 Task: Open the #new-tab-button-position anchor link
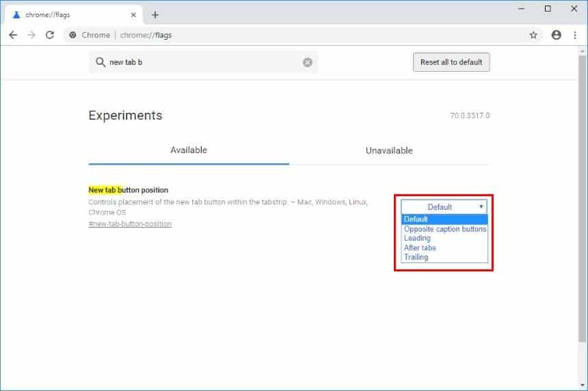130,224
